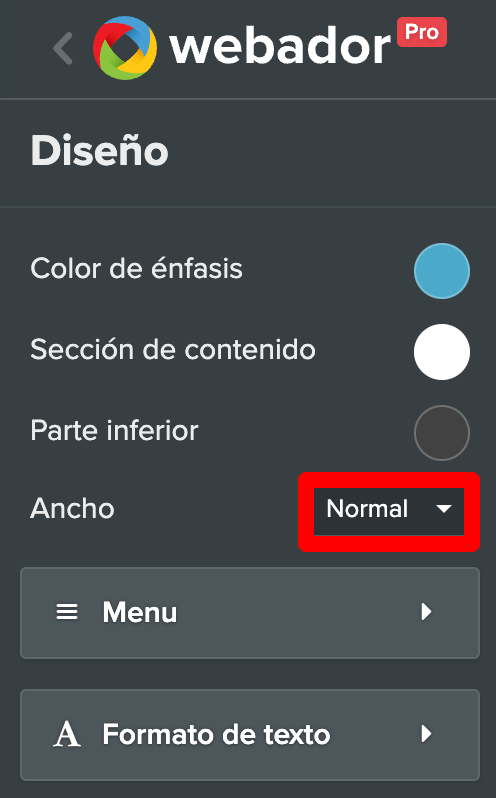Image resolution: width=496 pixels, height=798 pixels.
Task: Click the colorful Webador logo icon
Action: coord(125,48)
